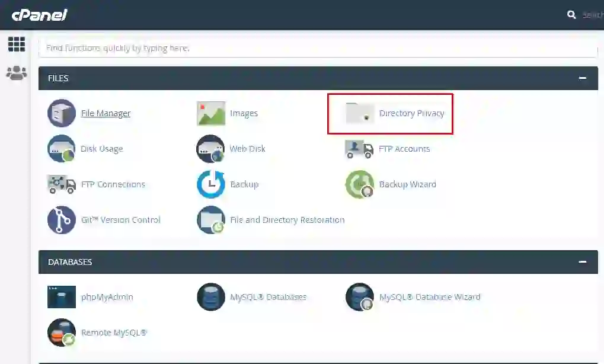Open User Manager people icon in sidebar

click(x=17, y=73)
